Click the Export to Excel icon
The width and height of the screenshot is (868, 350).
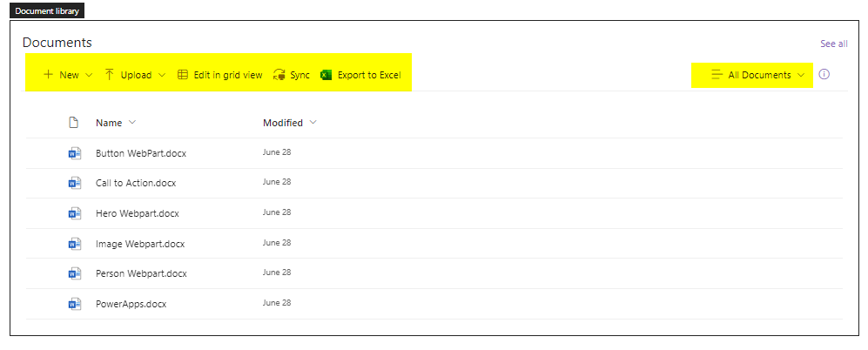pyautogui.click(x=326, y=75)
